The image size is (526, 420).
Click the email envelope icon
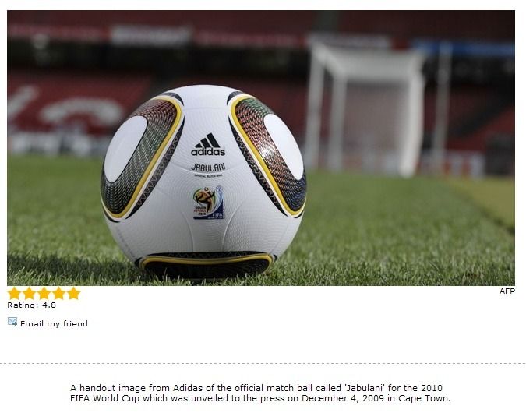[12, 322]
